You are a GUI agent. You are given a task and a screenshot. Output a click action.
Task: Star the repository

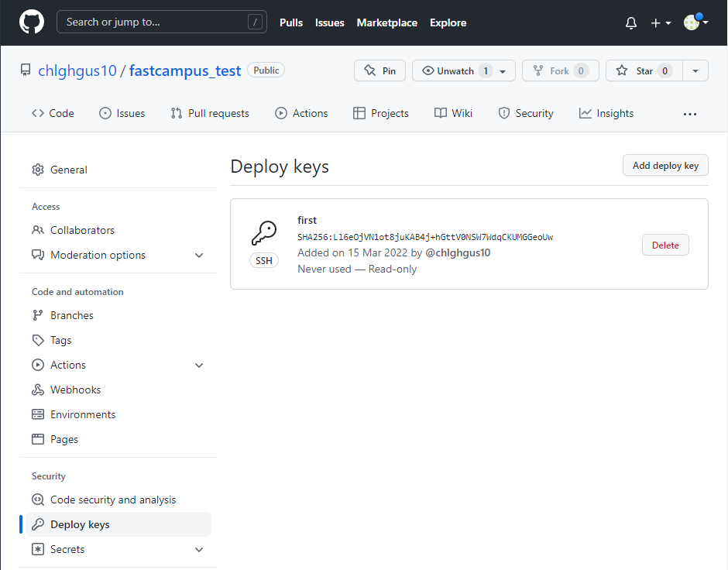(x=644, y=70)
